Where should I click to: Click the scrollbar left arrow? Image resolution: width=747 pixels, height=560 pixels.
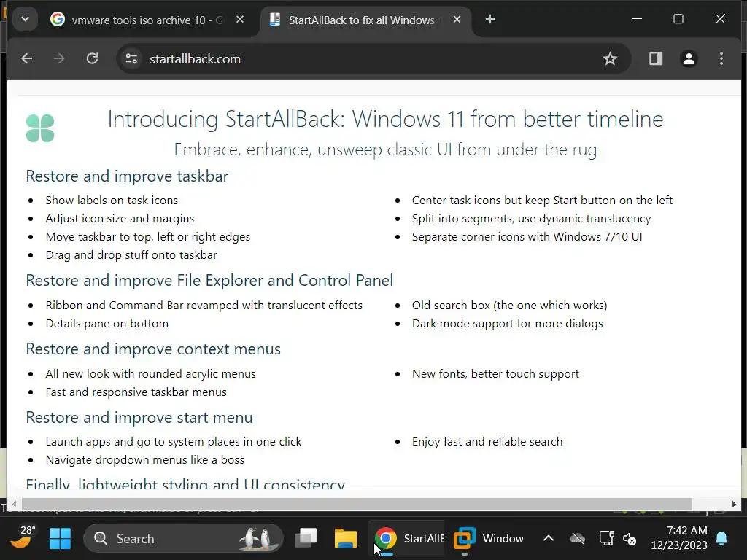pyautogui.click(x=15, y=504)
